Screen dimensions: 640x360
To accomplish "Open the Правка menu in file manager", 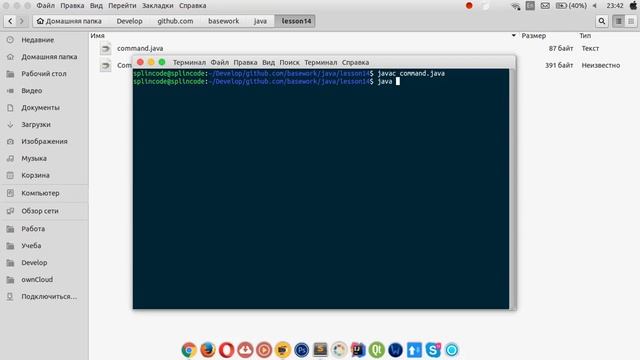I will [x=72, y=6].
